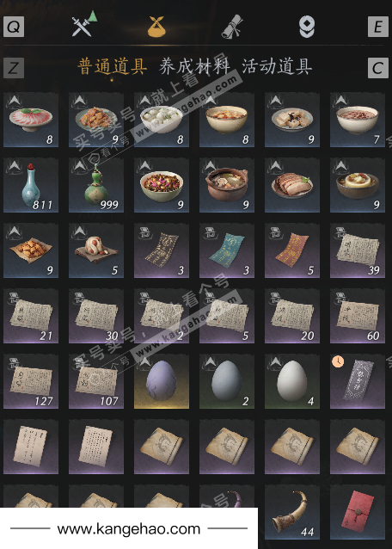The image size is (392, 549).
Task: Select the paper stack with count 127
Action: pos(31,381)
